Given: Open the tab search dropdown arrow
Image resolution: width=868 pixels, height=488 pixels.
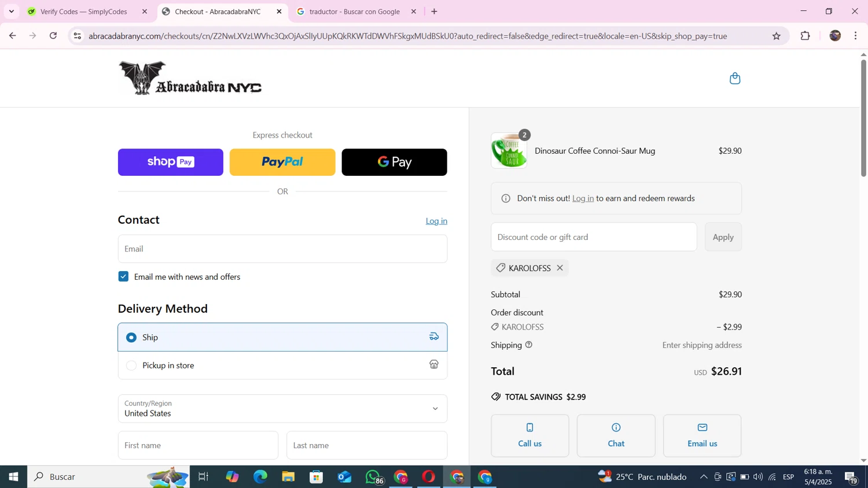Looking at the screenshot, I should [x=11, y=12].
